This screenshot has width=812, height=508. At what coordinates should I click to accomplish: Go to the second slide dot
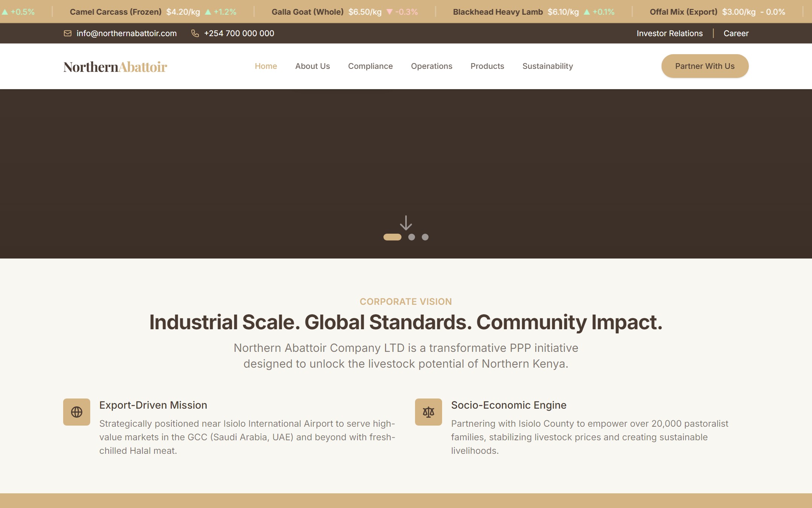pyautogui.click(x=412, y=237)
